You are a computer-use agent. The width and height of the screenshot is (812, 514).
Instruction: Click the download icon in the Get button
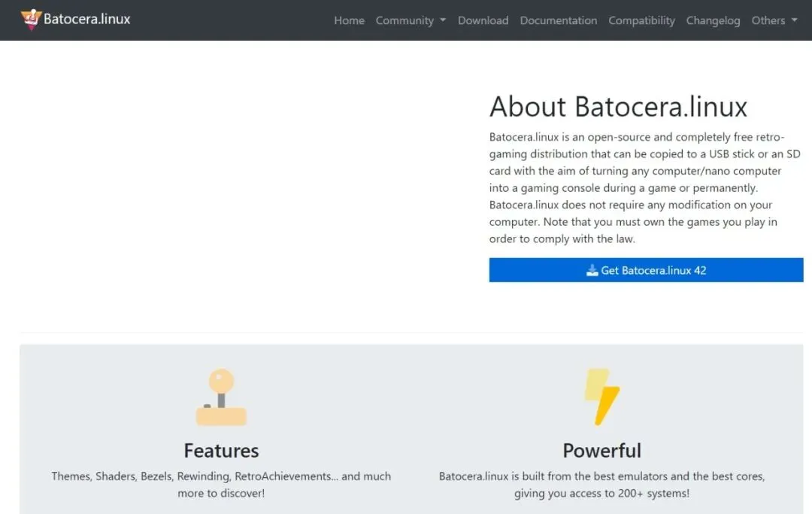coord(592,270)
